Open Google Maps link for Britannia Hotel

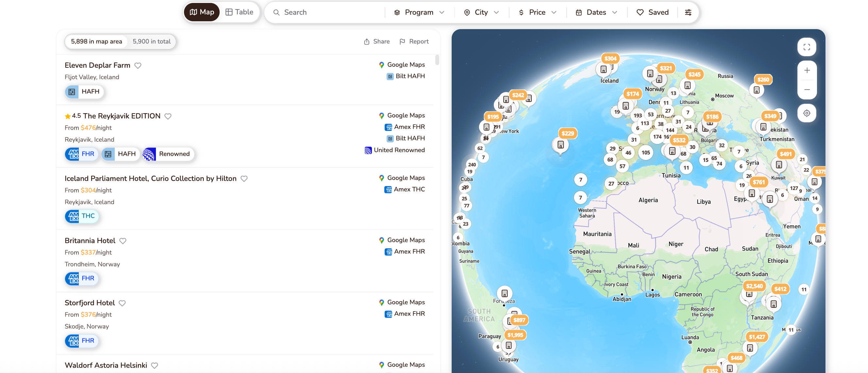(402, 240)
